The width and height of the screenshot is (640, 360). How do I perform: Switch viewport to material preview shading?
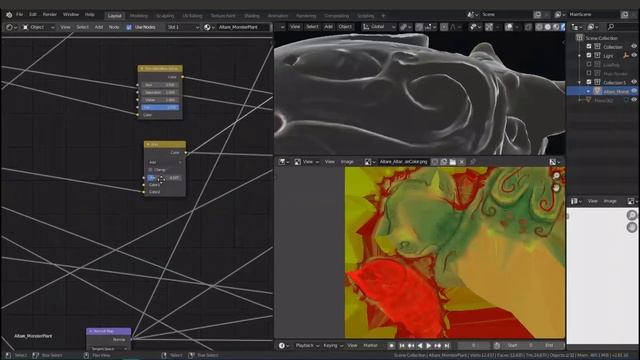[x=556, y=27]
